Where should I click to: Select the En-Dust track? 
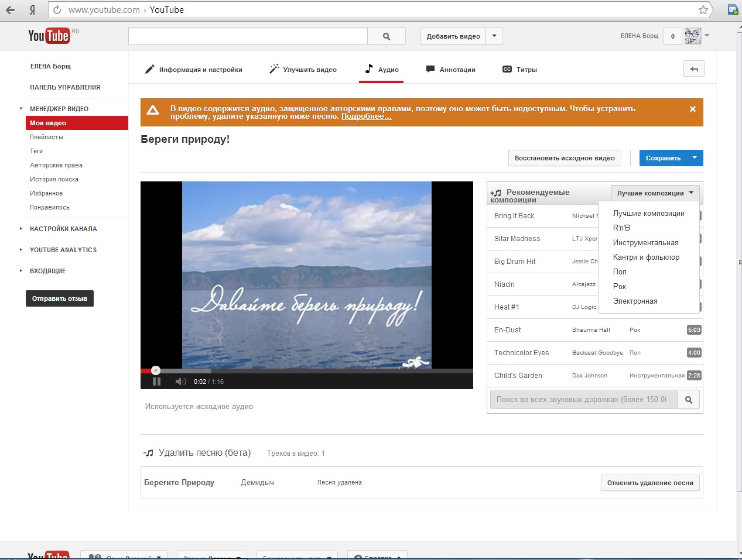tap(595, 330)
